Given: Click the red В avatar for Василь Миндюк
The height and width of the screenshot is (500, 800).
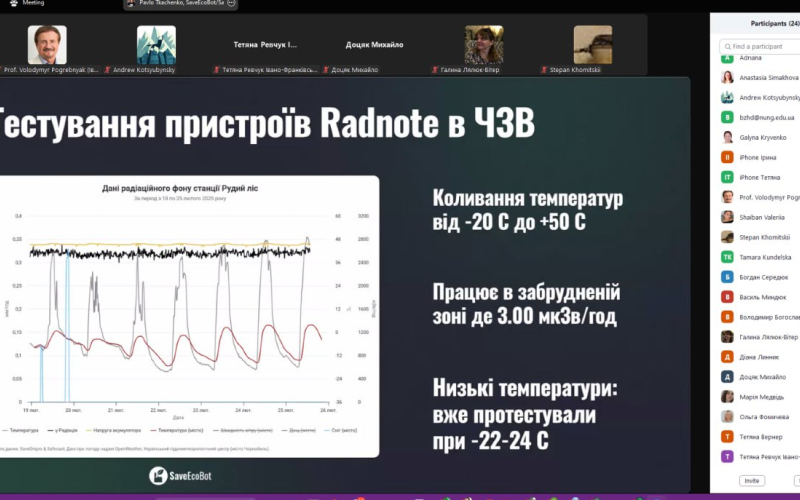Looking at the screenshot, I should [727, 297].
